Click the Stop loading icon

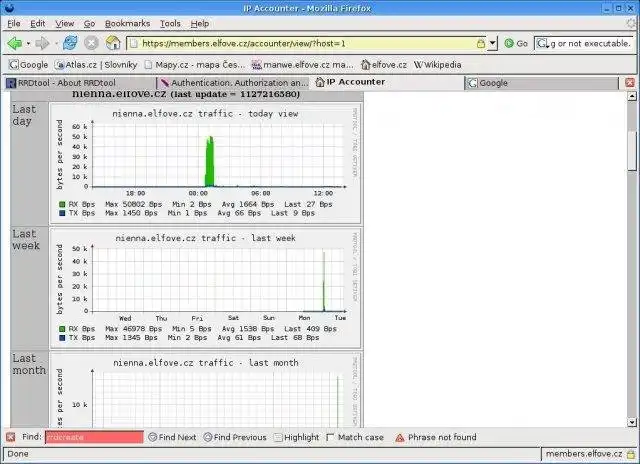tap(91, 43)
